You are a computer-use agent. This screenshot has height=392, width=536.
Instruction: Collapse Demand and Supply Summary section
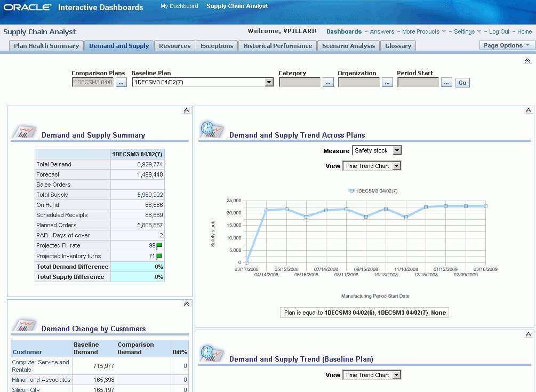(x=186, y=110)
